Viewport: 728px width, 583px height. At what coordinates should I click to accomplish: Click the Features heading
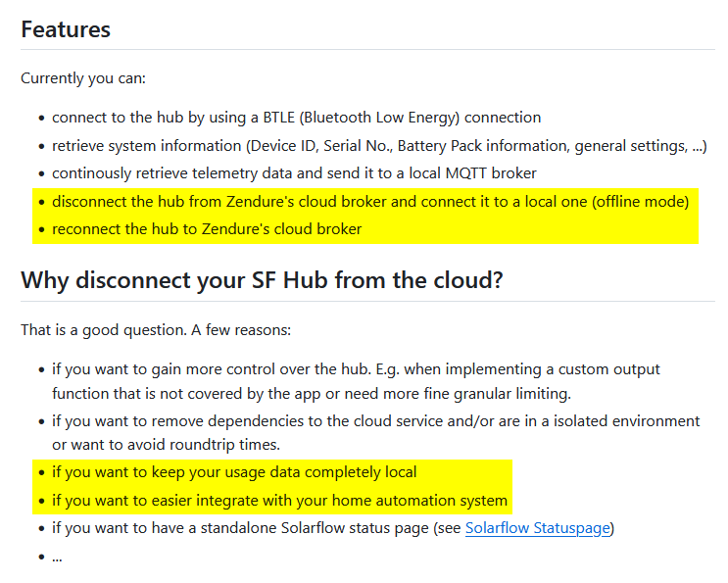click(x=66, y=29)
